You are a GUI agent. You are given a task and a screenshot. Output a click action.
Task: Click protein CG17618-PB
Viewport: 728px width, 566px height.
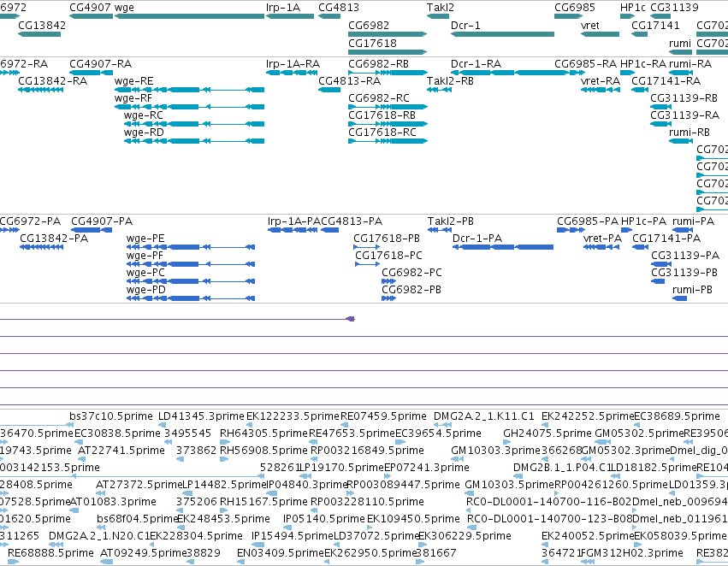[367, 247]
